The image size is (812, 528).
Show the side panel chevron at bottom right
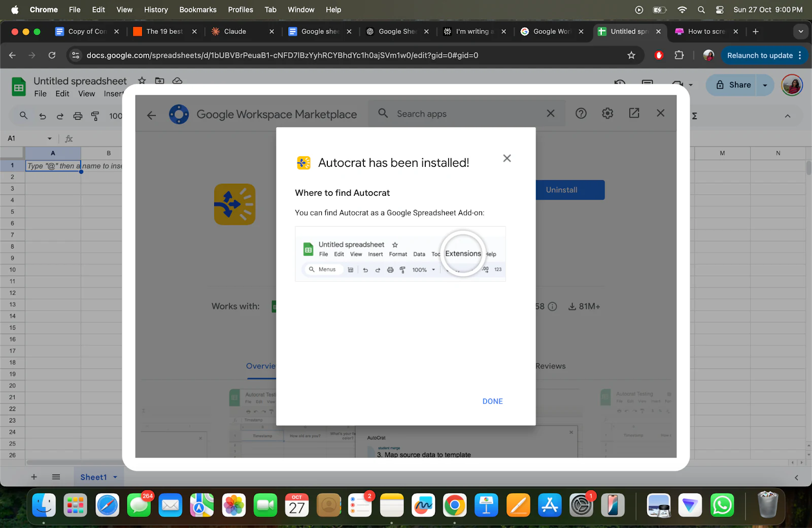[x=796, y=477]
